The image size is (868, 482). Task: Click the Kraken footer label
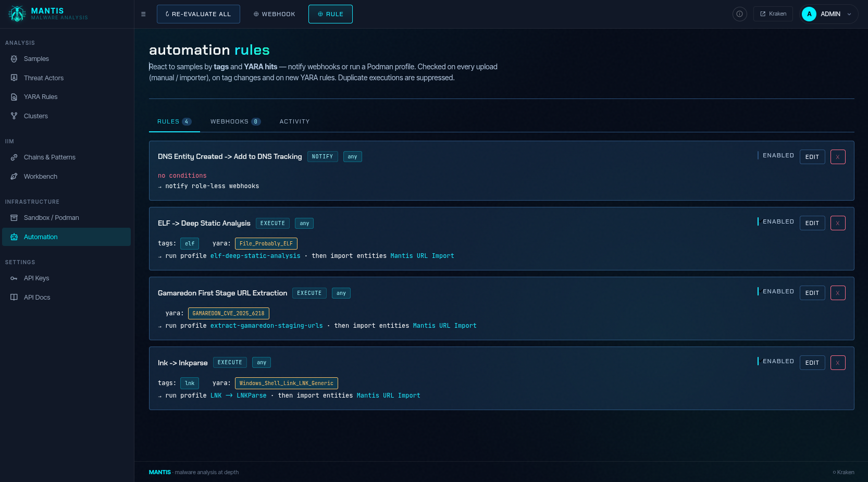pyautogui.click(x=844, y=472)
